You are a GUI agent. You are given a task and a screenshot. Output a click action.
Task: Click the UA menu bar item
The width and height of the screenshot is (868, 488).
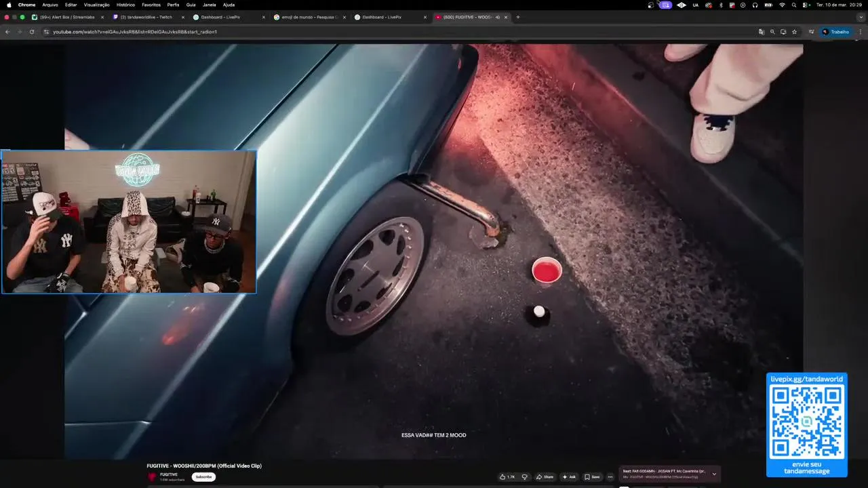(x=696, y=5)
